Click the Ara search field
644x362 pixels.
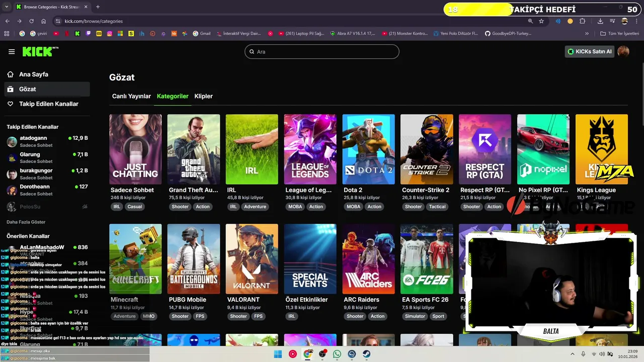(322, 52)
